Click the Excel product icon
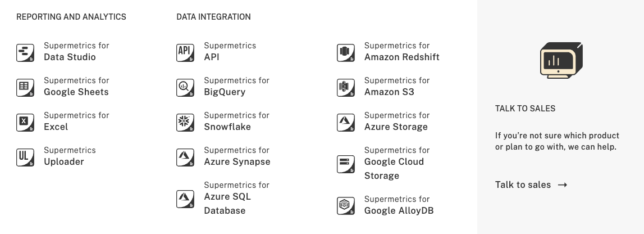This screenshot has height=234, width=644. point(25,122)
